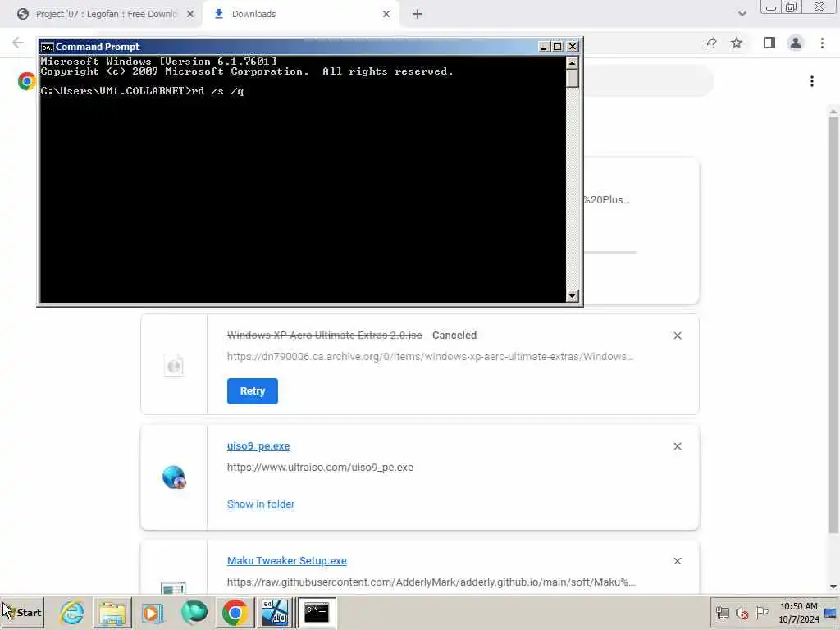
Task: Maximize the Command Prompt window
Action: (x=557, y=47)
